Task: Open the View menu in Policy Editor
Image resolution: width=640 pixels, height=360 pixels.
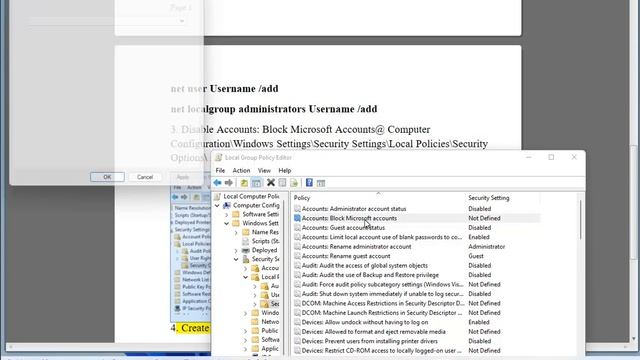Action: (x=264, y=171)
